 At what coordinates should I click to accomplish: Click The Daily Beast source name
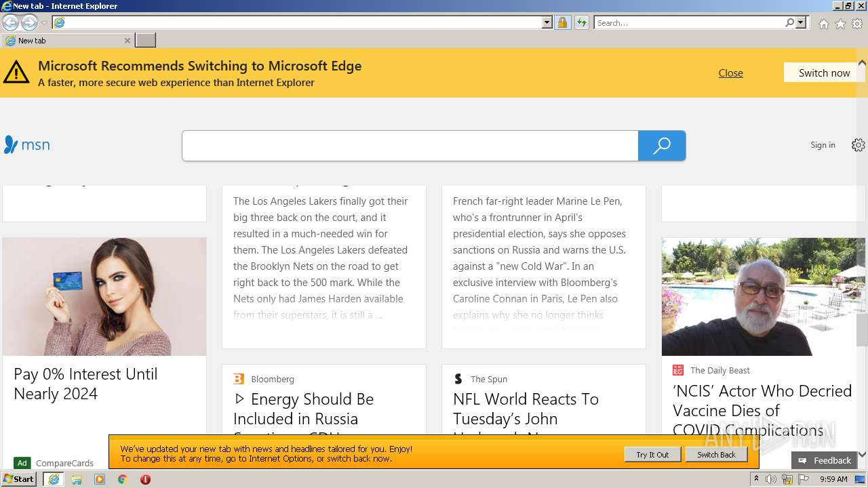click(x=720, y=370)
